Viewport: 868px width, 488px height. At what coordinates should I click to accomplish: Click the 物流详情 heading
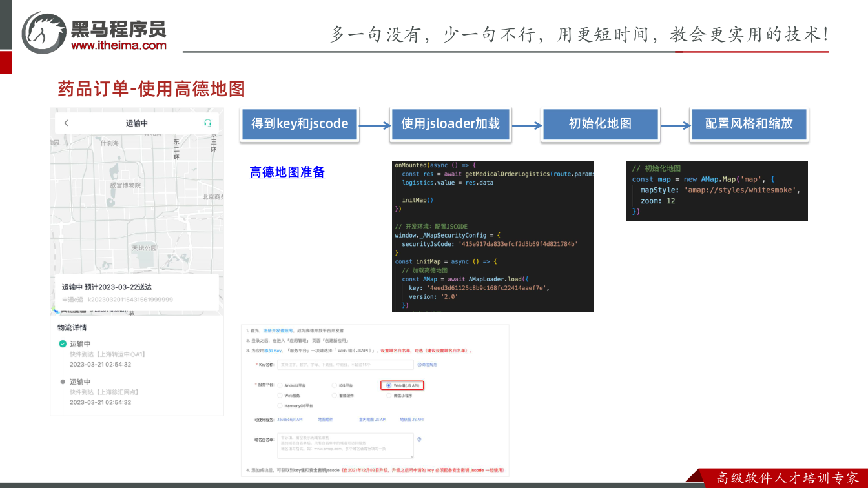72,328
